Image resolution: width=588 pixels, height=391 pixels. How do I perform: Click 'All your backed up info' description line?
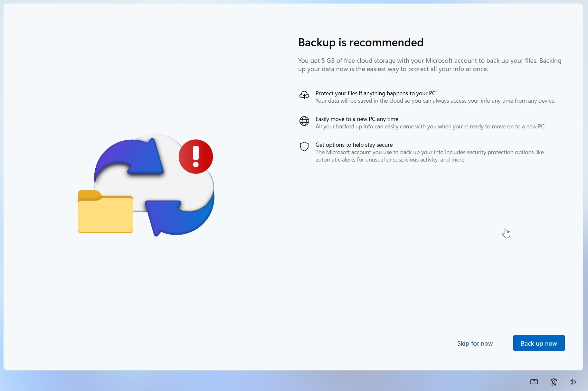click(431, 126)
